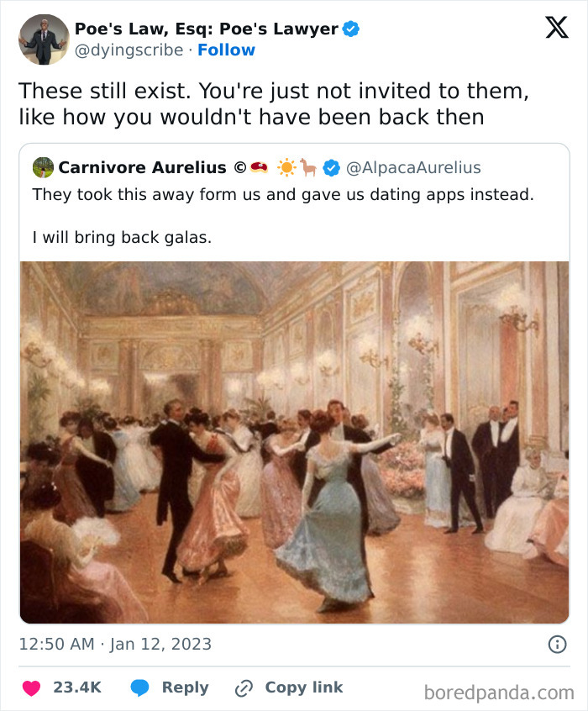Open the ballroom painting image
This screenshot has width=588, height=711.
(294, 441)
